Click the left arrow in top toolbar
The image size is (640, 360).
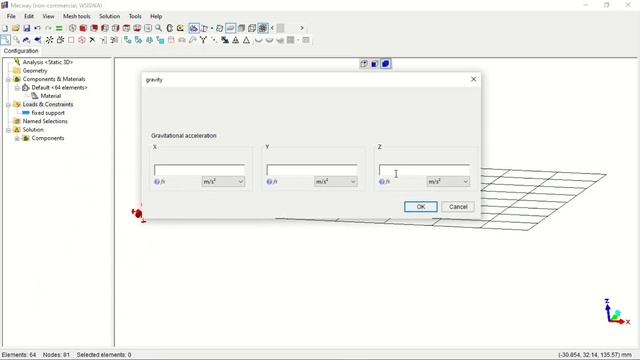(272, 28)
